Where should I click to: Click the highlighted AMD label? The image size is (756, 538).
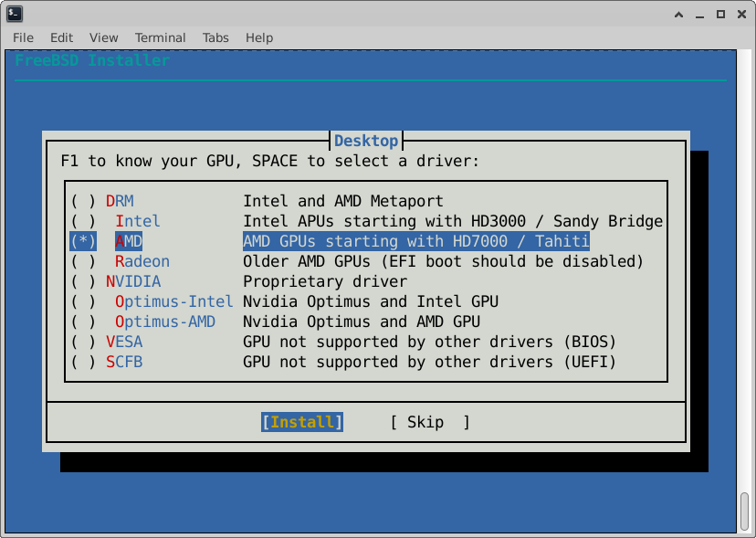[x=129, y=241]
